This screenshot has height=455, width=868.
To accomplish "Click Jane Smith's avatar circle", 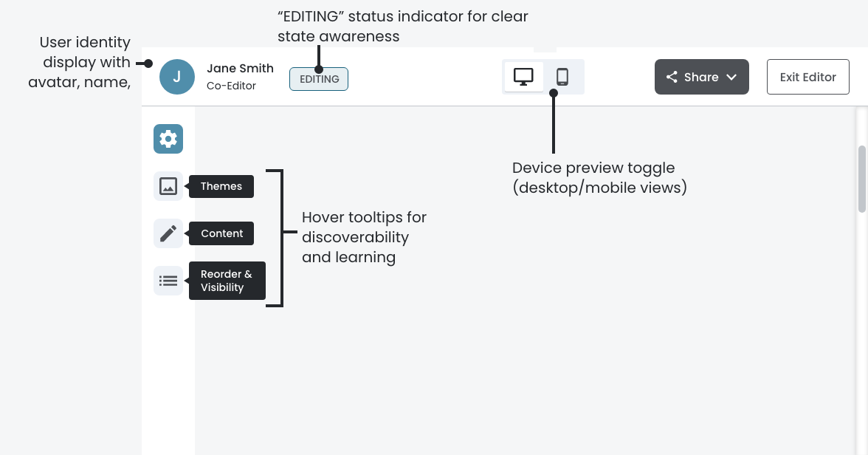I will [177, 77].
